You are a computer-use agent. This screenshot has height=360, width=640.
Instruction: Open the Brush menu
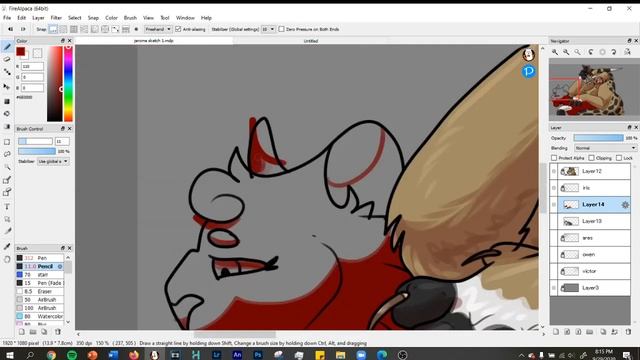point(130,18)
